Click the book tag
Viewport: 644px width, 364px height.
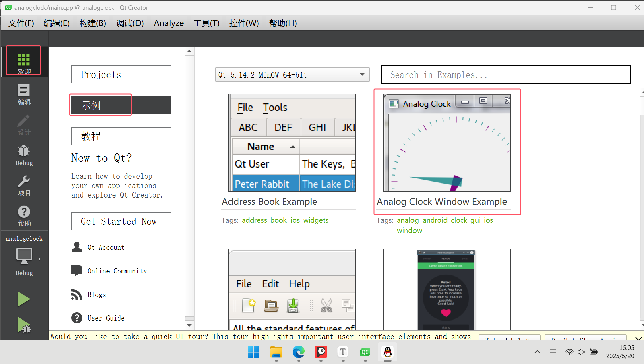pyautogui.click(x=278, y=220)
